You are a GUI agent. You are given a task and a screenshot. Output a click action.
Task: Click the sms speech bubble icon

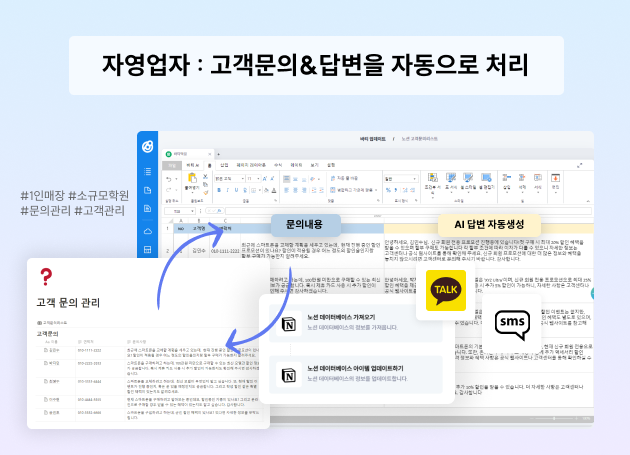[512, 325]
